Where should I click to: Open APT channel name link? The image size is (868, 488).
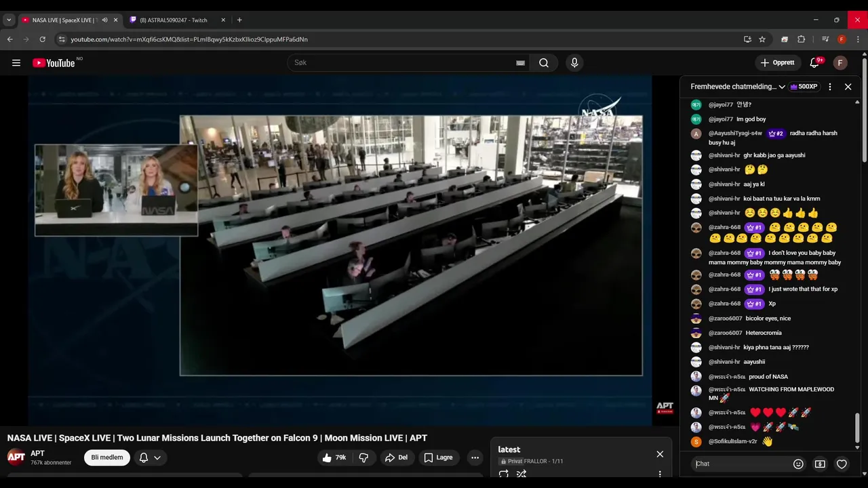point(37,453)
